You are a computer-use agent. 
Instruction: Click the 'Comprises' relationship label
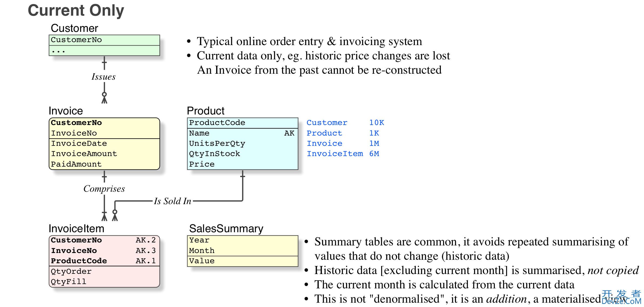(104, 189)
